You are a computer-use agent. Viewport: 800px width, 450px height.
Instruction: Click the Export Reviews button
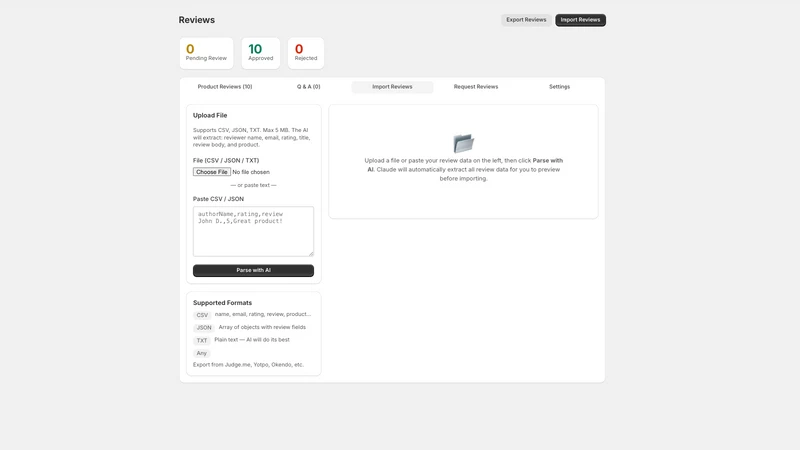pyautogui.click(x=526, y=20)
